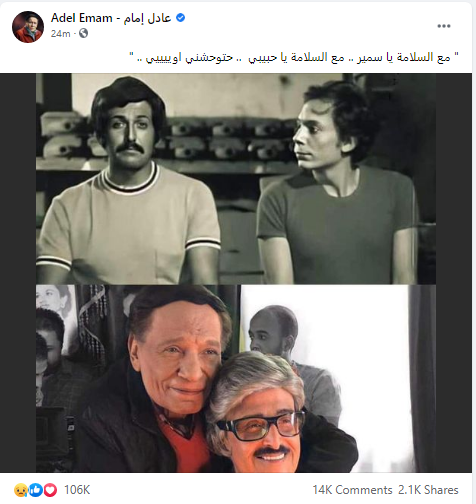Open the 2.1K Shares list
Image resolution: width=476 pixels, height=504 pixels.
(428, 490)
